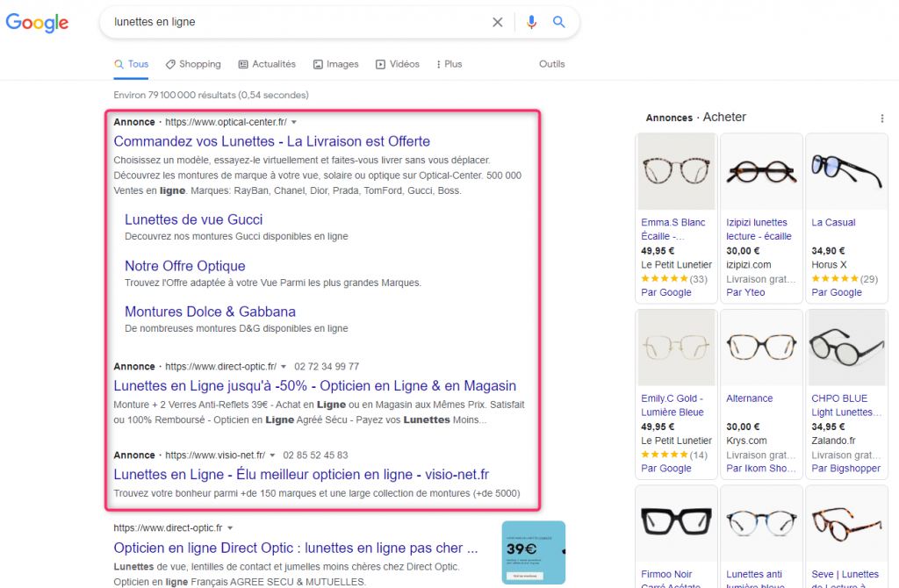
Task: Click the 'Par Yteo' link
Action: pos(745,292)
